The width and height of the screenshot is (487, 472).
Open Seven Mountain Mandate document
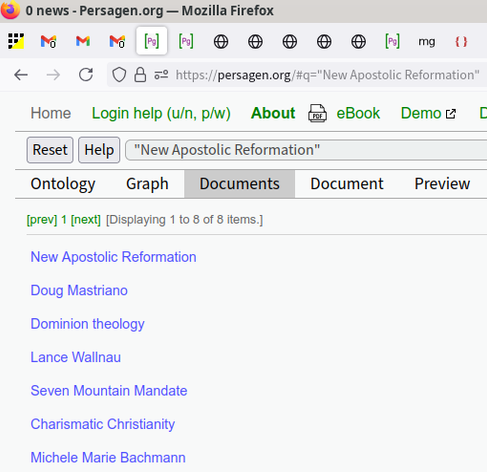pyautogui.click(x=109, y=391)
